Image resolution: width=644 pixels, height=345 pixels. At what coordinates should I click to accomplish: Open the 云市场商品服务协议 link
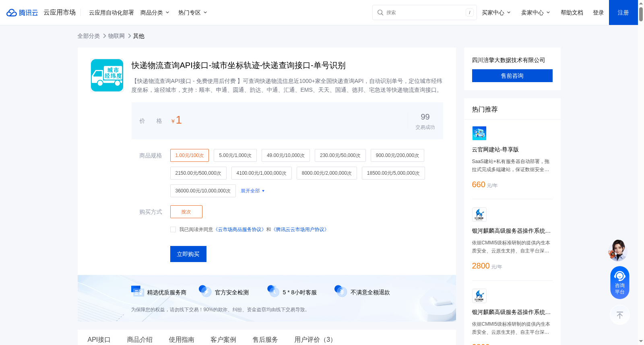(x=239, y=229)
